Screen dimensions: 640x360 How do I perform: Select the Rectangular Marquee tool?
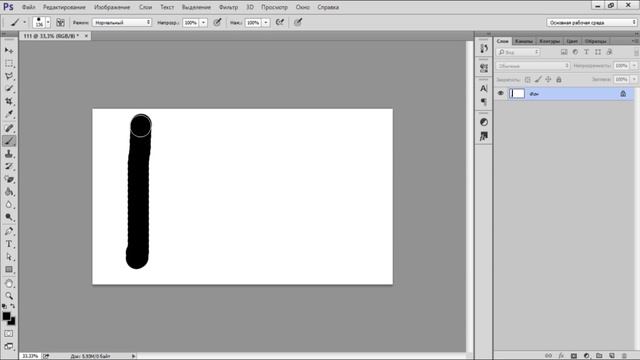coord(9,63)
